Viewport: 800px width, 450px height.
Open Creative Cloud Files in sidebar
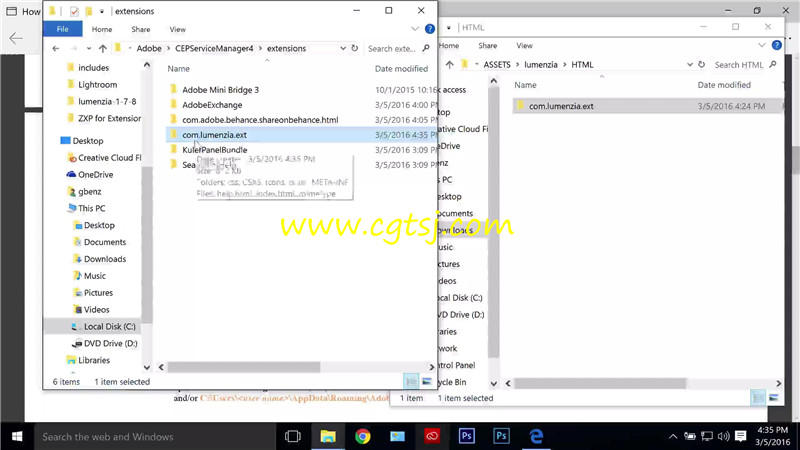pyautogui.click(x=109, y=158)
